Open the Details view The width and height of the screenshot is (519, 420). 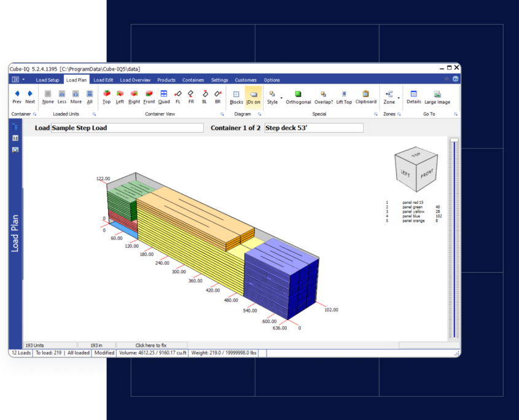tap(414, 97)
